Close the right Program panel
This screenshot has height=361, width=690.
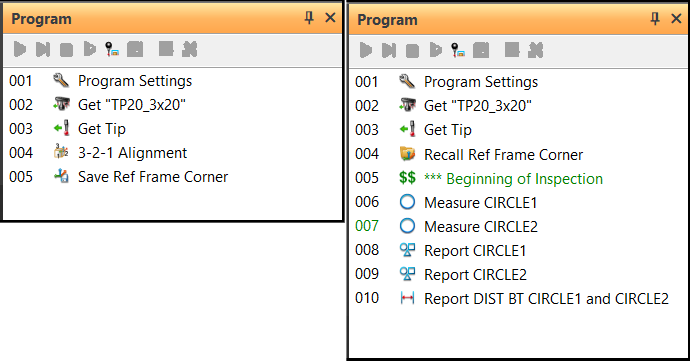pyautogui.click(x=676, y=18)
